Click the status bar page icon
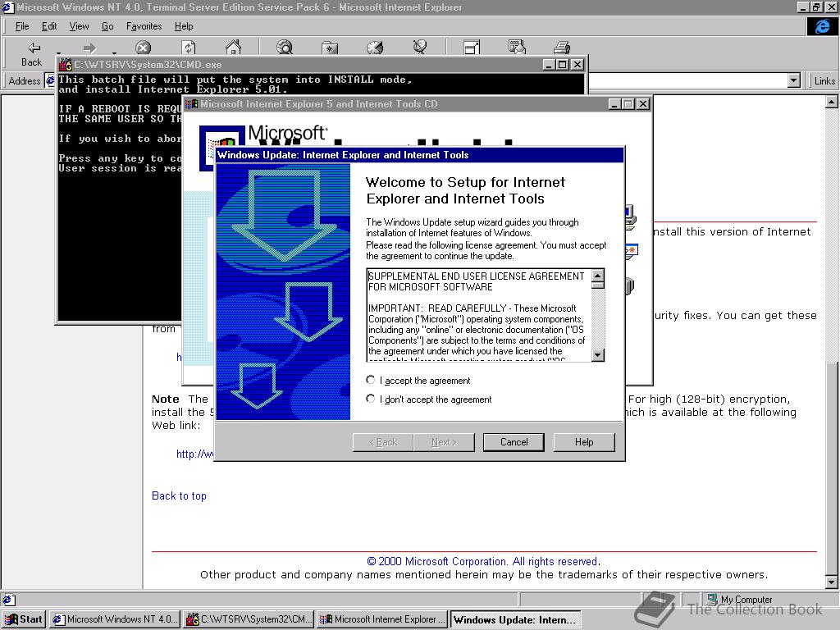Image resolution: width=840 pixels, height=630 pixels. pos(8,600)
